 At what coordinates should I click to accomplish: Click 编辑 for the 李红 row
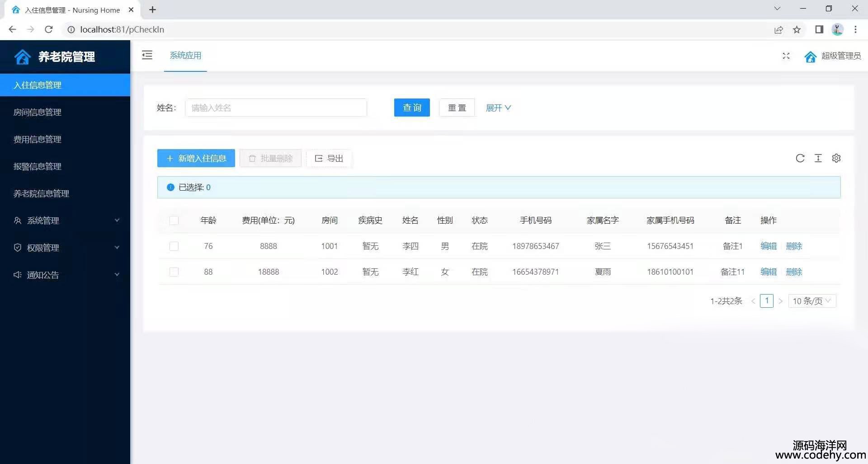tap(769, 272)
